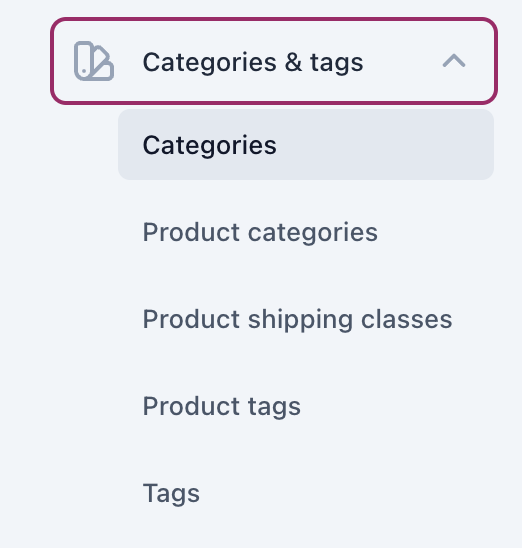Go to Product categories

[260, 232]
